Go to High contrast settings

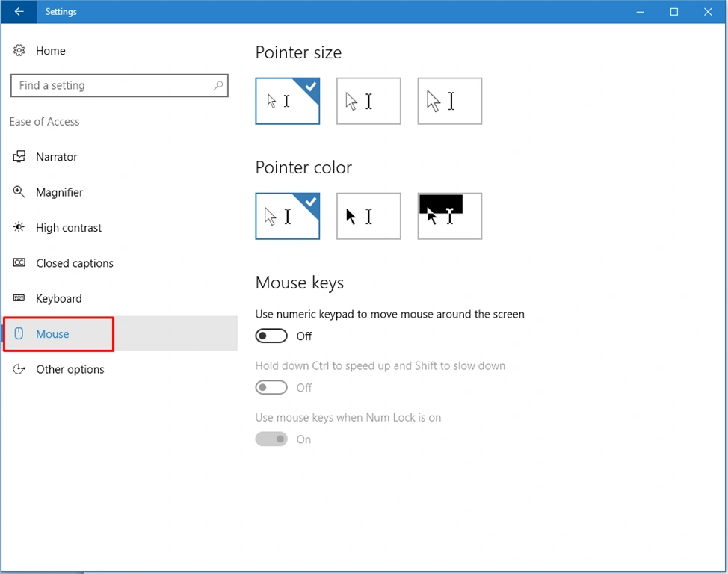(120, 227)
